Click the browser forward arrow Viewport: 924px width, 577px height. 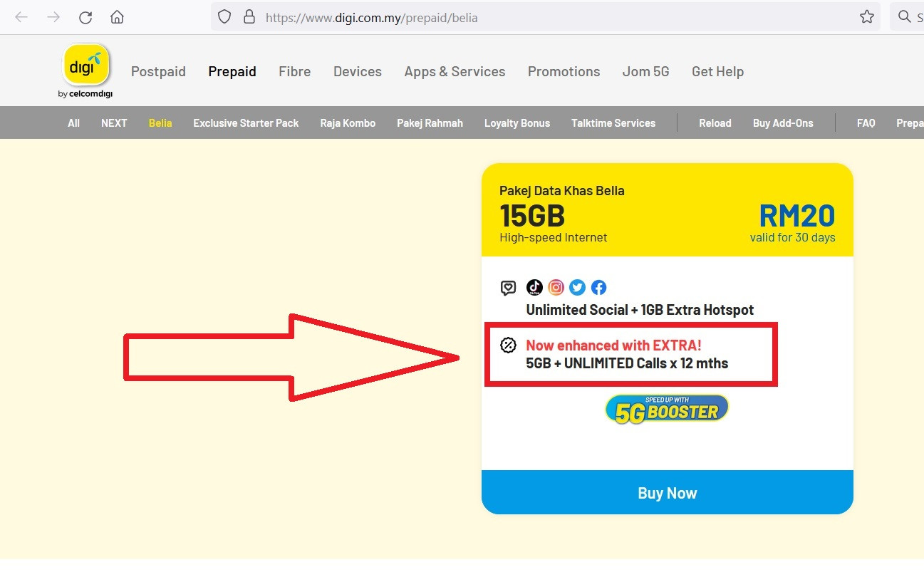click(x=53, y=17)
